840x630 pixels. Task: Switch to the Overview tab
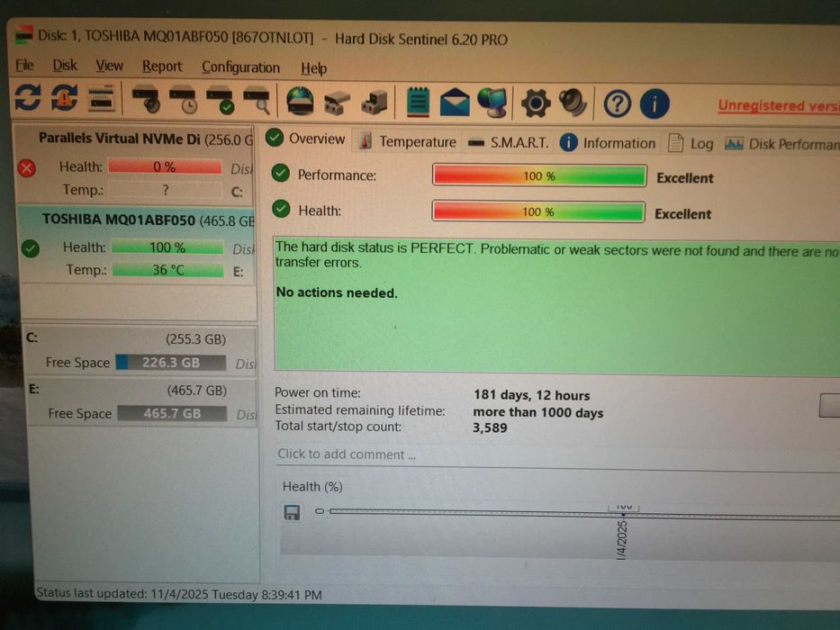(306, 139)
